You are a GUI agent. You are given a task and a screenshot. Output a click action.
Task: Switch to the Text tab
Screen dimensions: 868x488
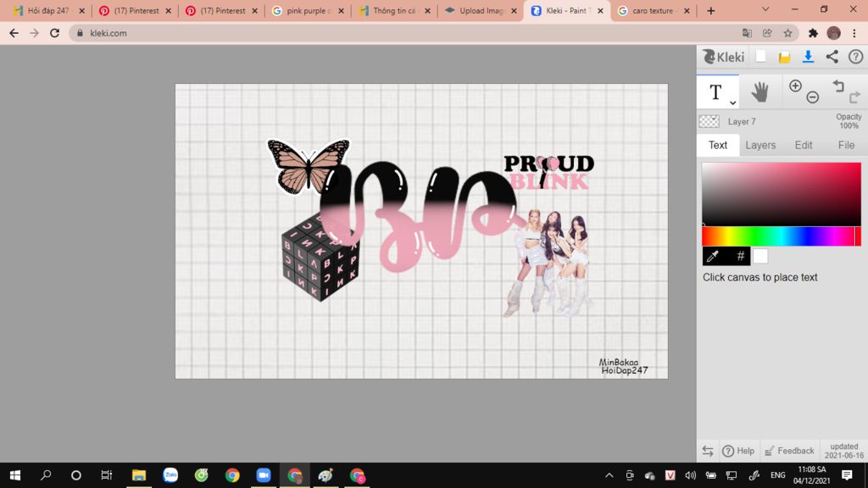point(717,145)
